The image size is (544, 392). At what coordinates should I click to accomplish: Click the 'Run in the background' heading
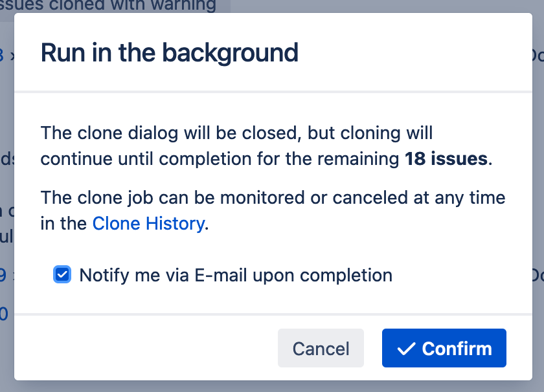pos(170,52)
